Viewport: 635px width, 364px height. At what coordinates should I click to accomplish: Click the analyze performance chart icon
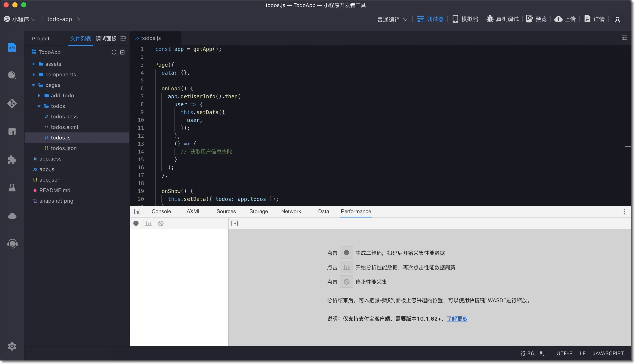tap(148, 223)
